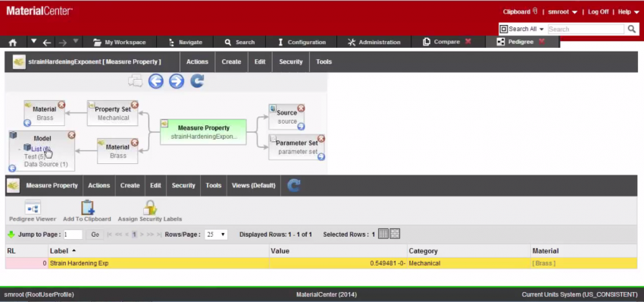Click the Go button

click(95, 234)
